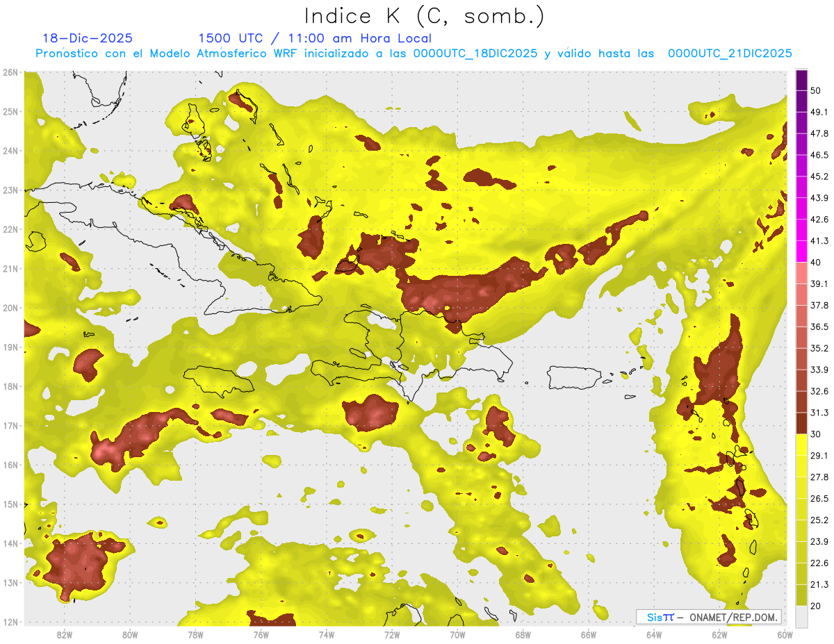Click the '74W' longitude tick
The width and height of the screenshot is (834, 644).
(327, 635)
